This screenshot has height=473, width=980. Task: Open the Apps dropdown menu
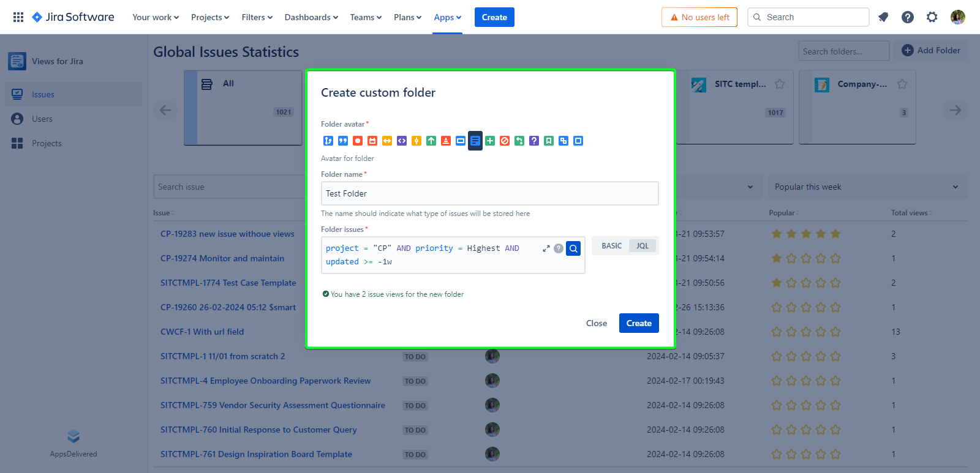tap(447, 17)
